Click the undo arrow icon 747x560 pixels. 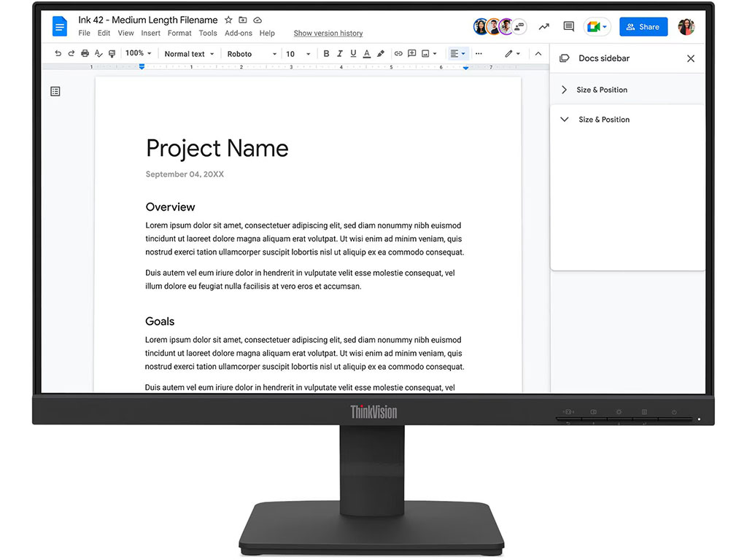click(58, 54)
